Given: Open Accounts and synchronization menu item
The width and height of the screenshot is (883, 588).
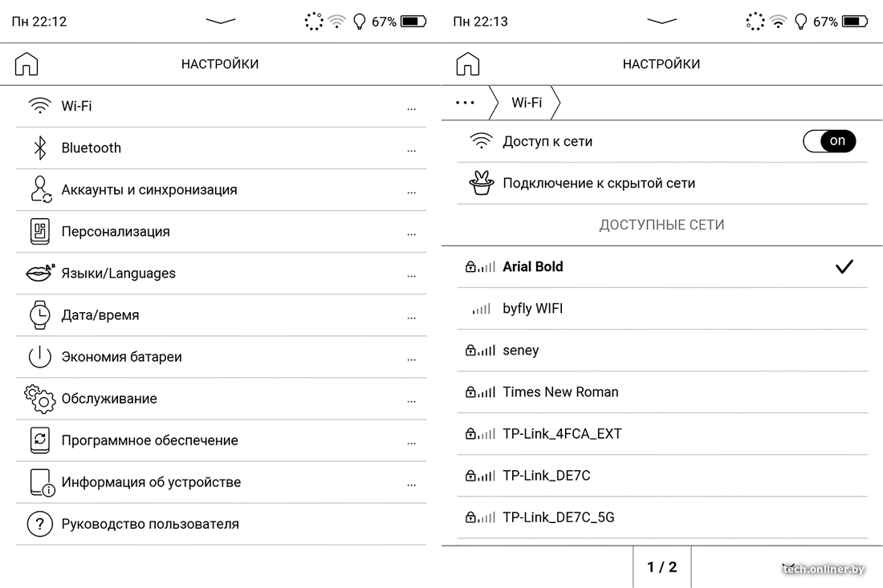Looking at the screenshot, I should 149,190.
